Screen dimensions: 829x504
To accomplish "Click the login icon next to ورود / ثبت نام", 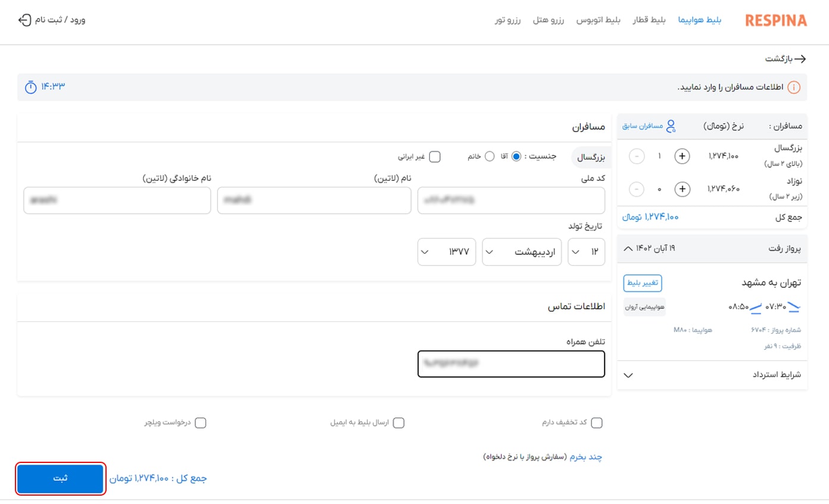I will 24,20.
